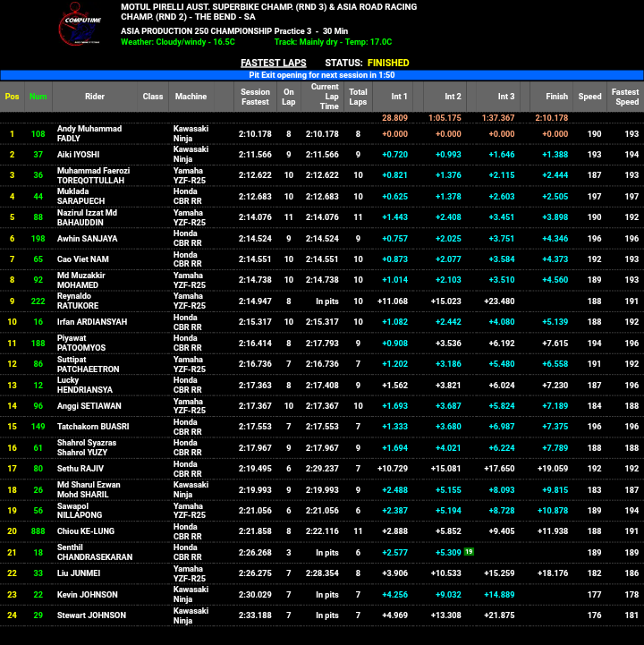Click rider number 888
This screenshot has width=644, height=645.
[38, 531]
